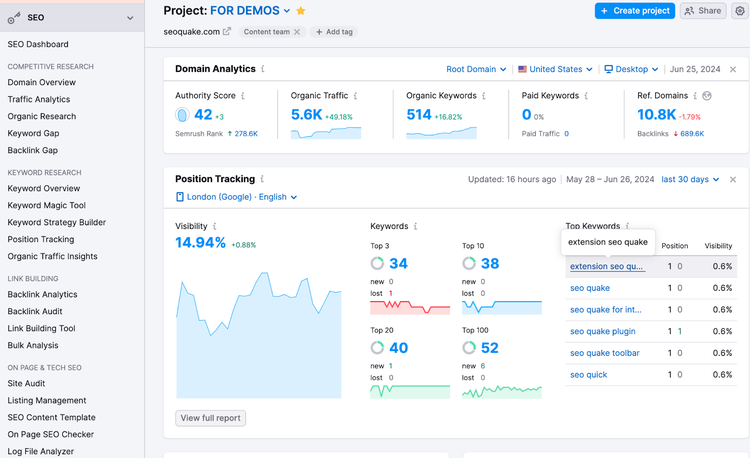Click the Position Tracking info icon
The height and width of the screenshot is (458, 750).
click(x=262, y=179)
